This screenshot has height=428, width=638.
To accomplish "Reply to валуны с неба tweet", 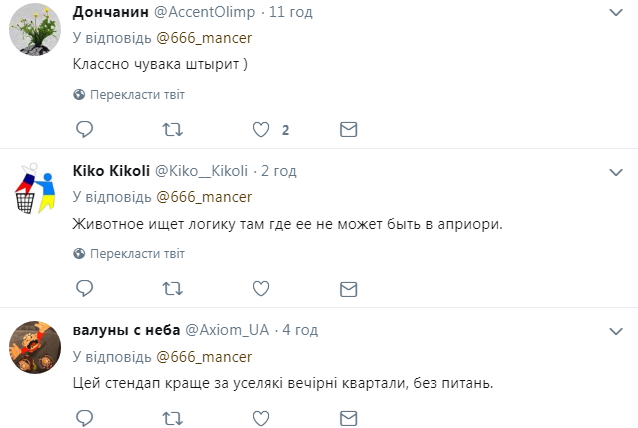I will pos(85,418).
